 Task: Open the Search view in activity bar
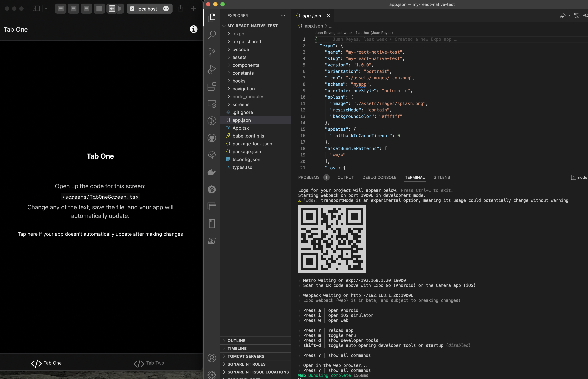tap(212, 35)
